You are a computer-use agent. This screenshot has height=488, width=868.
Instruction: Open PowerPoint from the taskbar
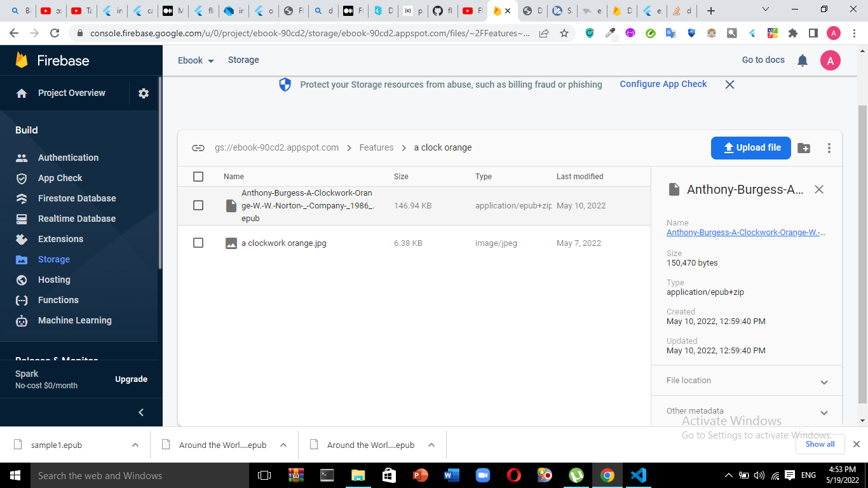pos(421,475)
